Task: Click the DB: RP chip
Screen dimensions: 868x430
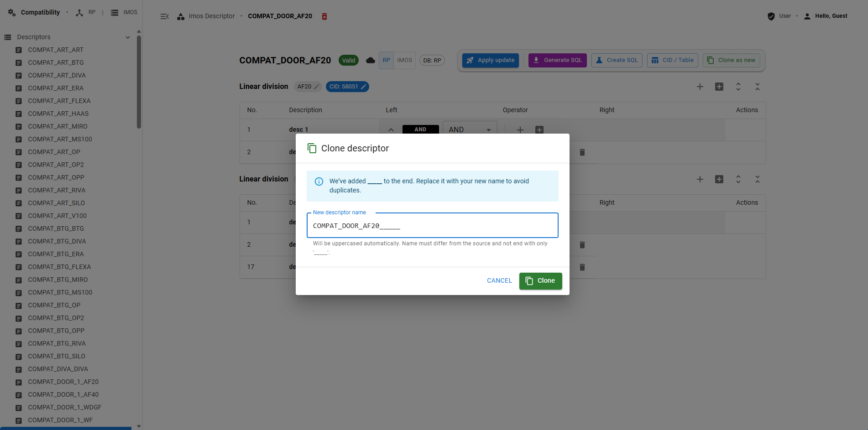Action: click(432, 60)
